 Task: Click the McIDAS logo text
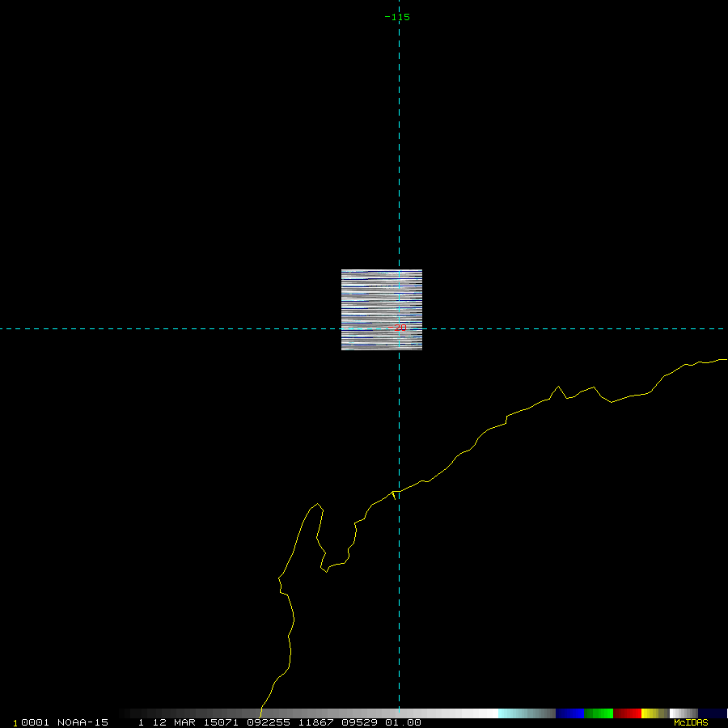click(691, 722)
